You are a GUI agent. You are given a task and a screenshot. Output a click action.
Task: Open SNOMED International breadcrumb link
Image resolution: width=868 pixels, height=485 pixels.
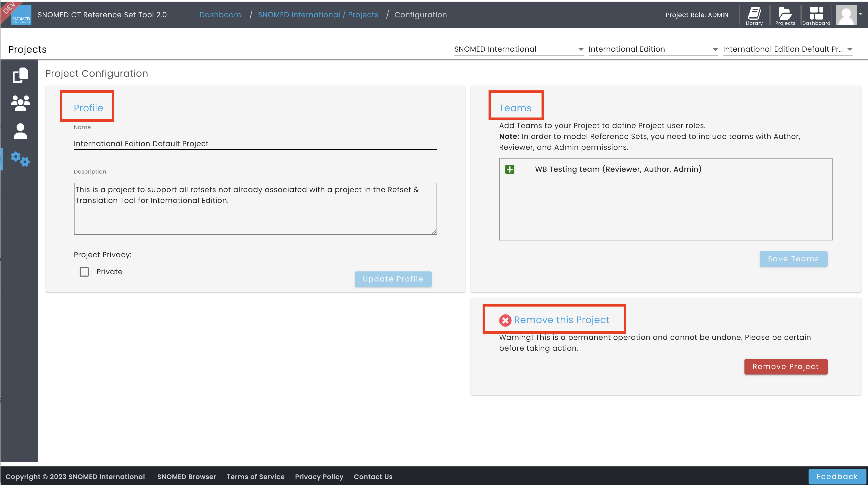point(299,15)
